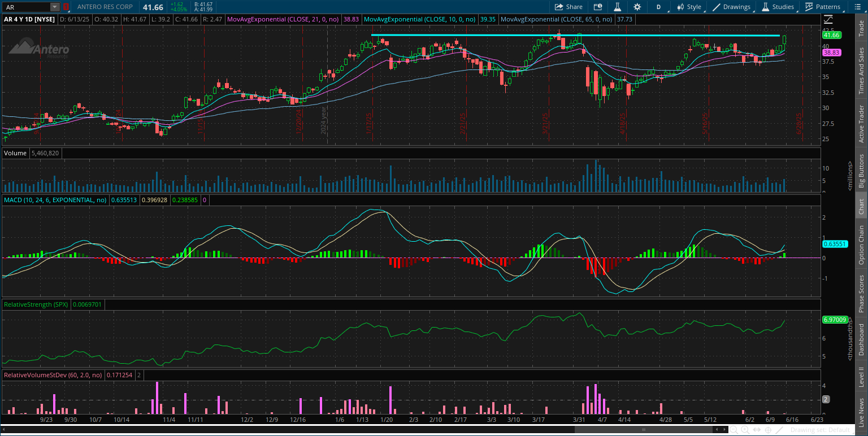Screen dimensions: 868x436
Task: Click the zoom in magnifier icon
Action: (x=745, y=430)
